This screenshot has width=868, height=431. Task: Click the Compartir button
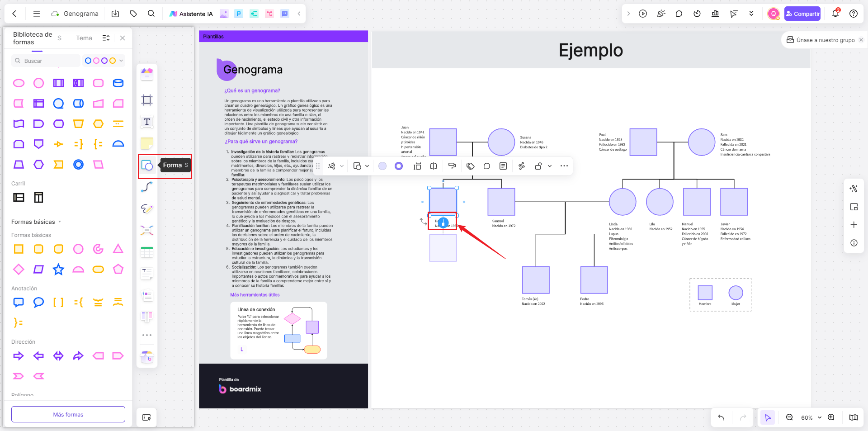(x=802, y=14)
